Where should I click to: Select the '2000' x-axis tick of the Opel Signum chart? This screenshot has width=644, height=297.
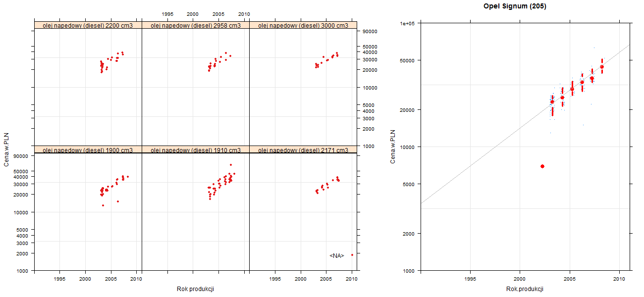click(520, 279)
